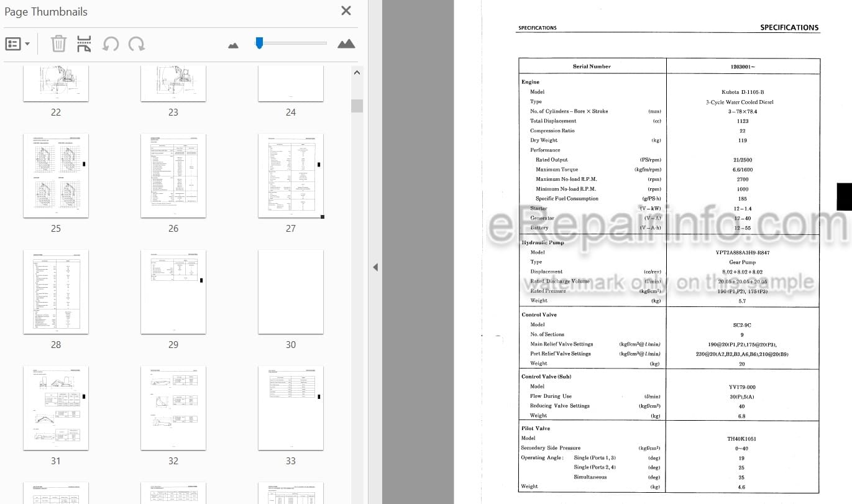Click the small mountain reduce thumbnails icon
The image size is (852, 504).
pos(234,45)
